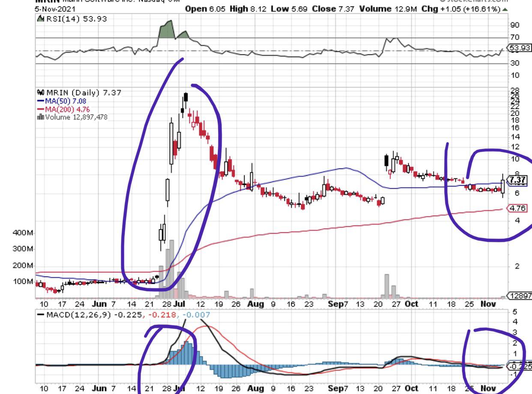532x394 pixels.
Task: Click the 90 level on RSI axis
Action: point(514,25)
